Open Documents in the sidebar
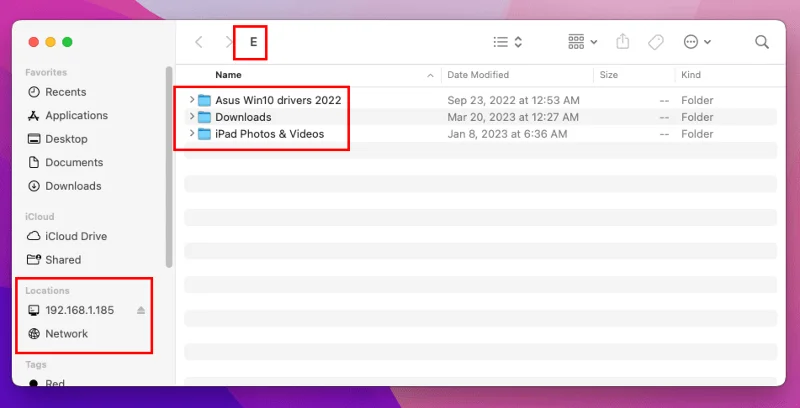 74,162
